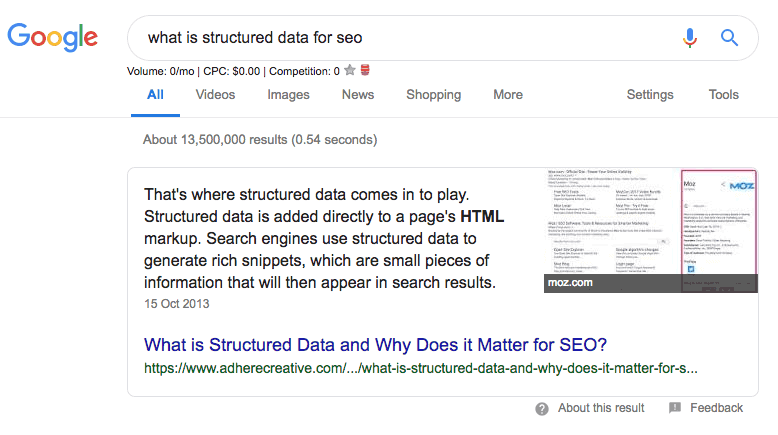Click the microphone voice search icon

point(690,39)
